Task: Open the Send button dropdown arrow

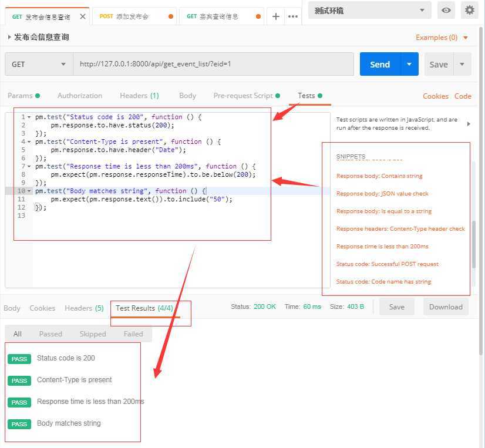Action: [409, 64]
